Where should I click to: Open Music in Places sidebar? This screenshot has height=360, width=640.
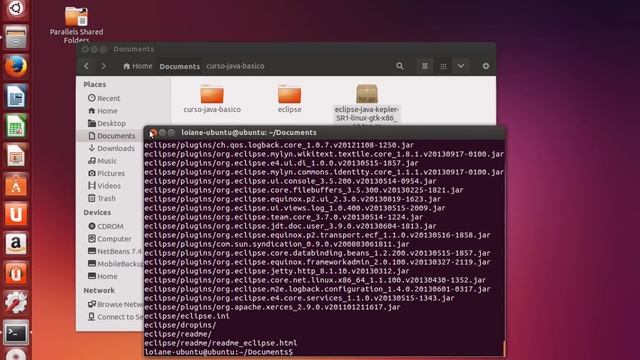pyautogui.click(x=102, y=161)
